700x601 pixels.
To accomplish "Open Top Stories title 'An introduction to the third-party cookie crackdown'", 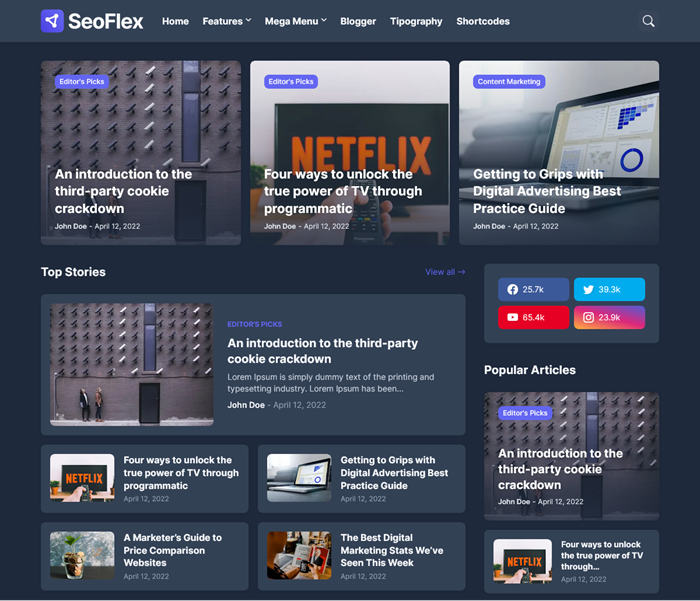I will (x=322, y=351).
